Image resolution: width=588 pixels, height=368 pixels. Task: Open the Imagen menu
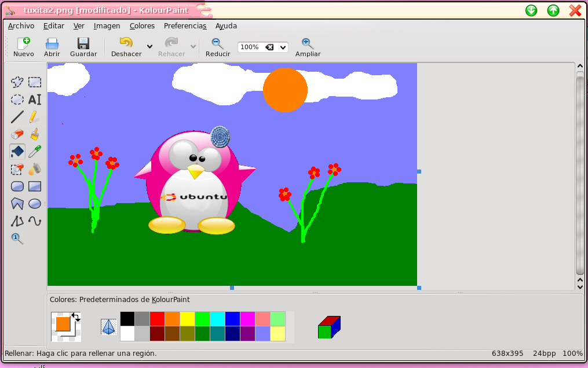pos(107,26)
